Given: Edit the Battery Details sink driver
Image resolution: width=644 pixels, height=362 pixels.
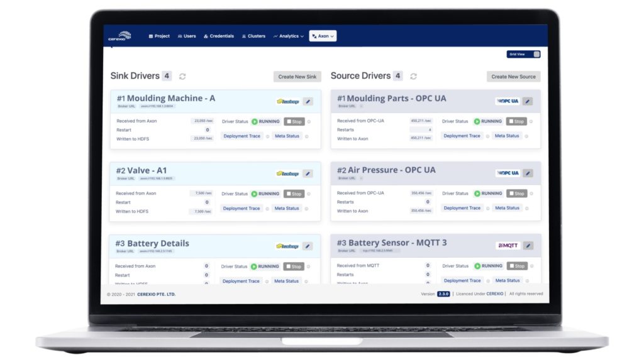Looking at the screenshot, I should coord(307,246).
